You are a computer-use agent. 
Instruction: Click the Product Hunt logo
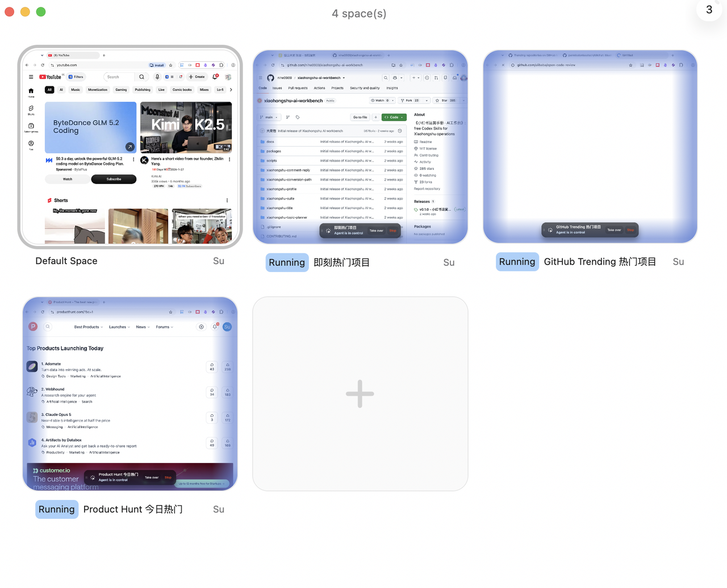[33, 327]
